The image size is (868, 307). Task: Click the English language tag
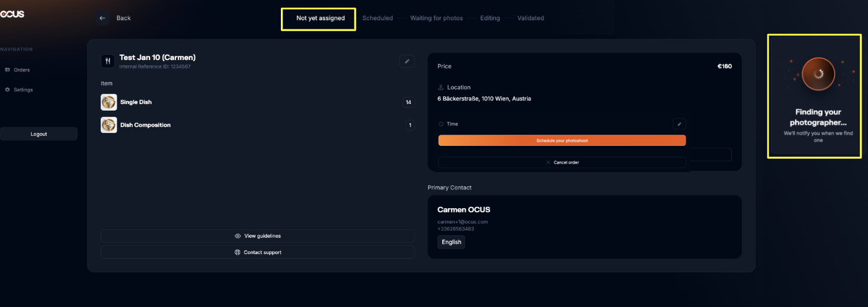(451, 242)
